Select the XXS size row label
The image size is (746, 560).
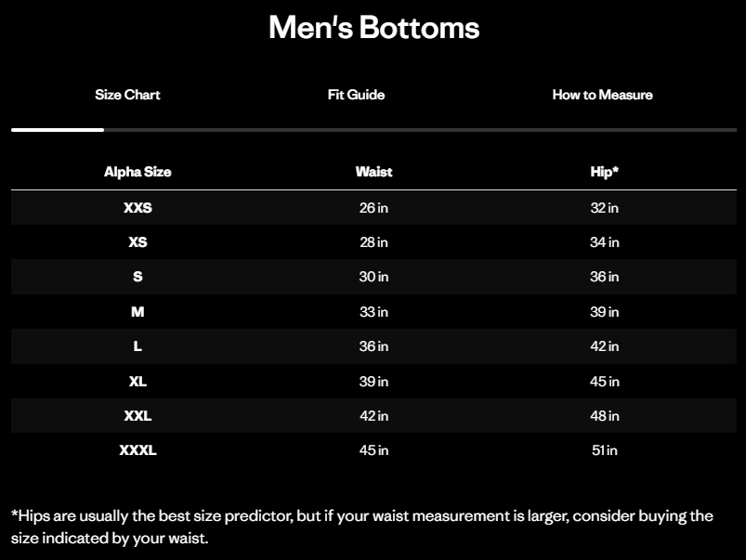pyautogui.click(x=137, y=208)
